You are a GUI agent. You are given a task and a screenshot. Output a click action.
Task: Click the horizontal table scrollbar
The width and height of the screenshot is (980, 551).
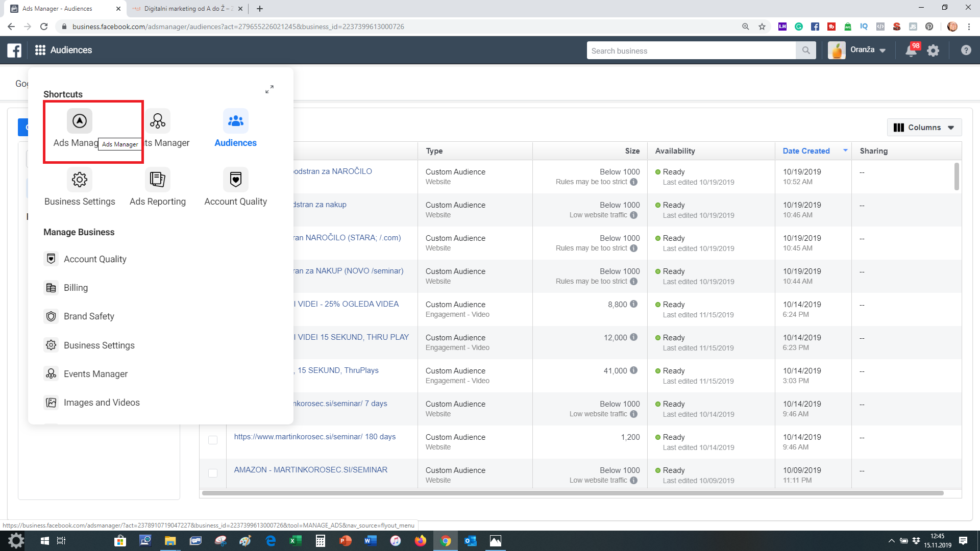[x=572, y=493]
